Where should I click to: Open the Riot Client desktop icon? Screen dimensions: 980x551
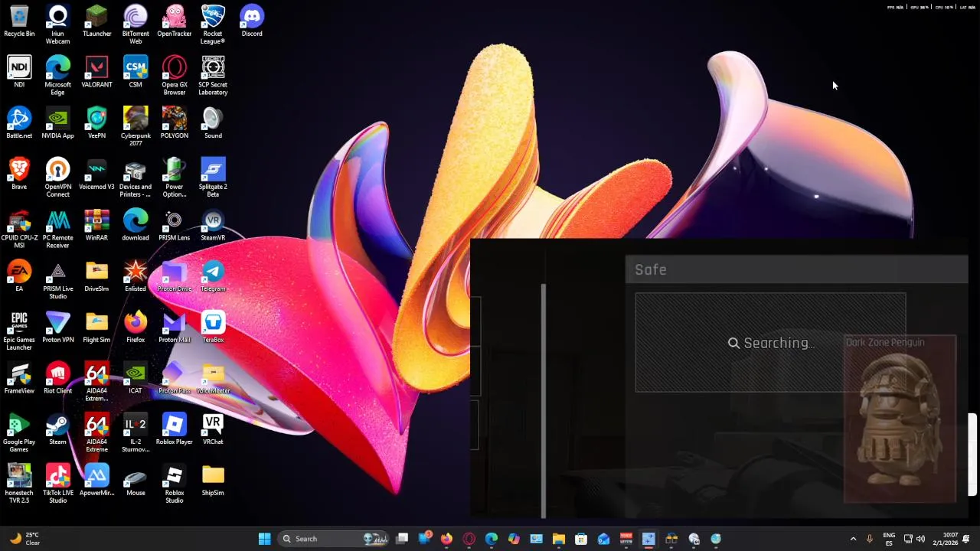(x=57, y=379)
